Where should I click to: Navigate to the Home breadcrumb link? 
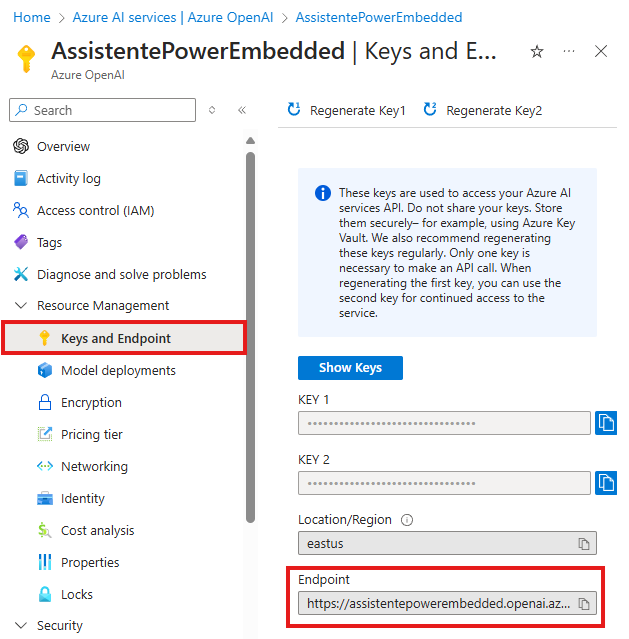33,18
